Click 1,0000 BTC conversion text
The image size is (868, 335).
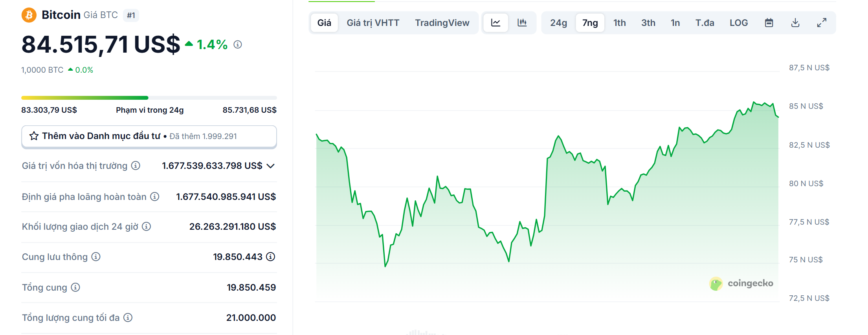click(x=42, y=70)
